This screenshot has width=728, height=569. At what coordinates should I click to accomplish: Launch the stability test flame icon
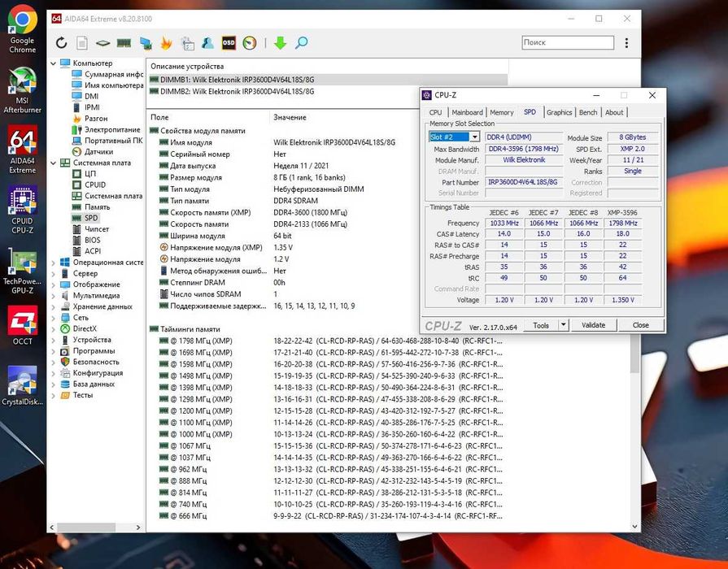coord(166,43)
